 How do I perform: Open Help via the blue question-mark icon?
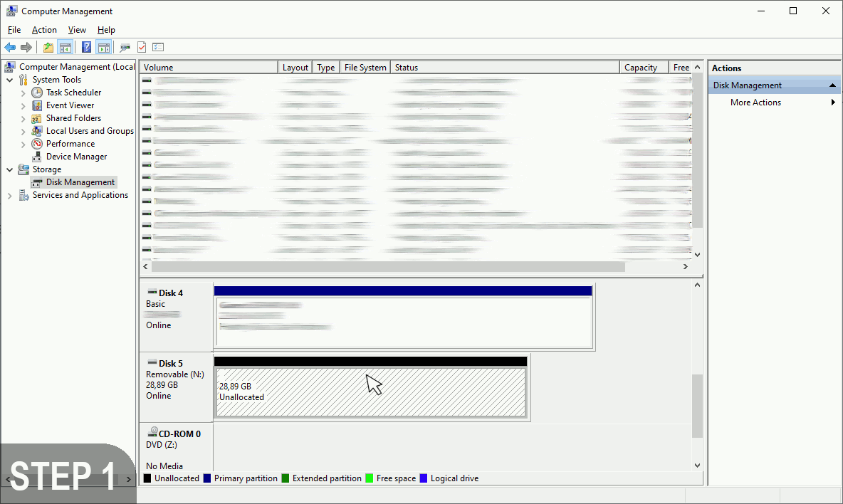[86, 47]
